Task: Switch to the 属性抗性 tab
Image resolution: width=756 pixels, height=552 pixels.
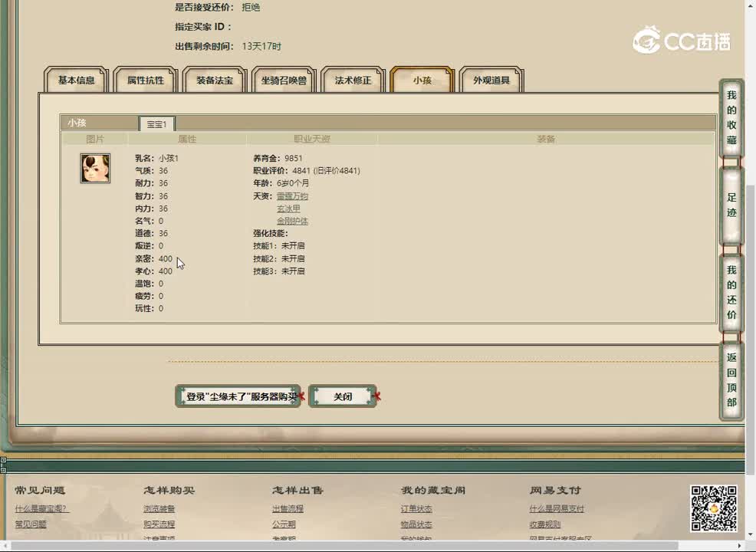Action: tap(146, 80)
